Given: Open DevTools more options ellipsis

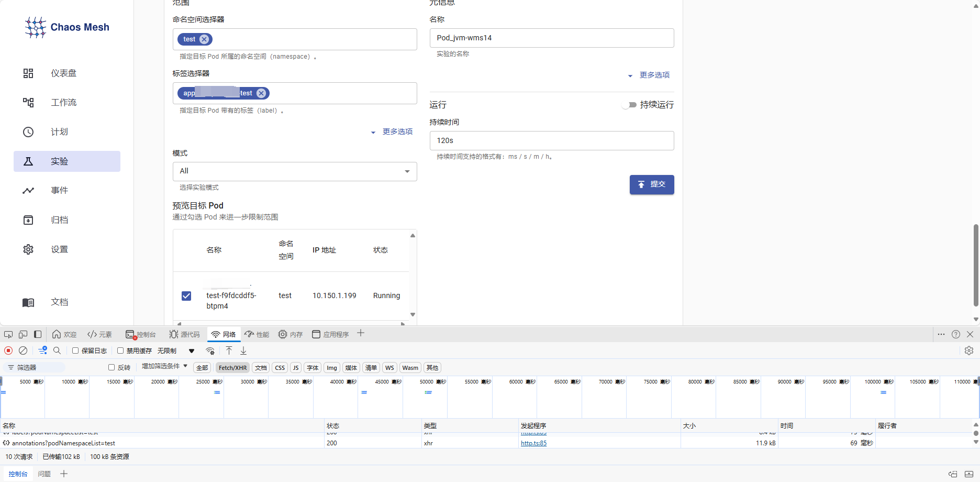Looking at the screenshot, I should click(x=941, y=334).
